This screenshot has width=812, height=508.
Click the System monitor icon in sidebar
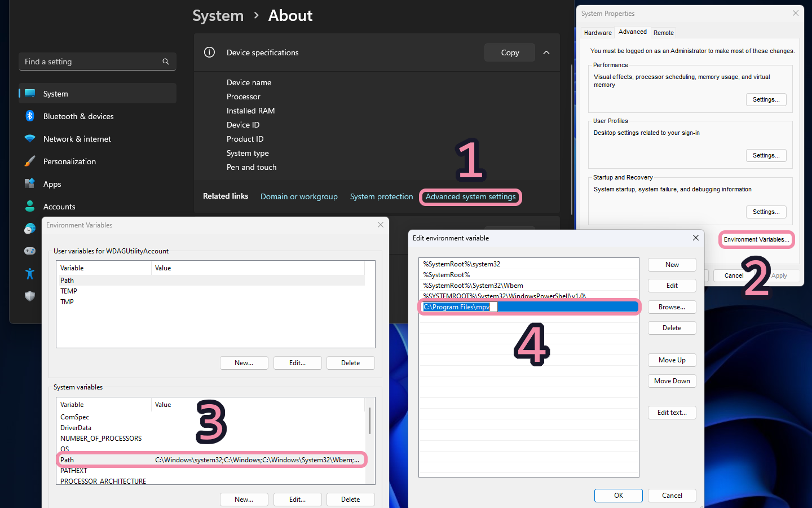tap(30, 93)
